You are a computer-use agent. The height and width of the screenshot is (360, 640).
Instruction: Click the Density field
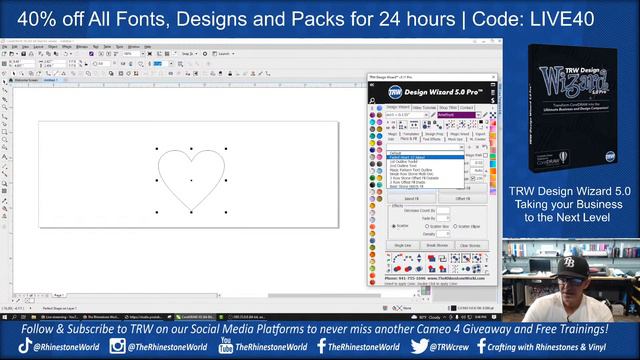point(443,234)
